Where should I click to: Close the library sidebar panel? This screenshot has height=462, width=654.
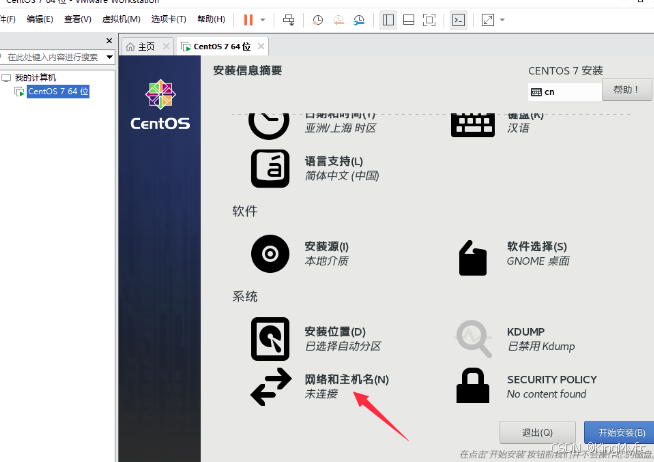[x=109, y=40]
